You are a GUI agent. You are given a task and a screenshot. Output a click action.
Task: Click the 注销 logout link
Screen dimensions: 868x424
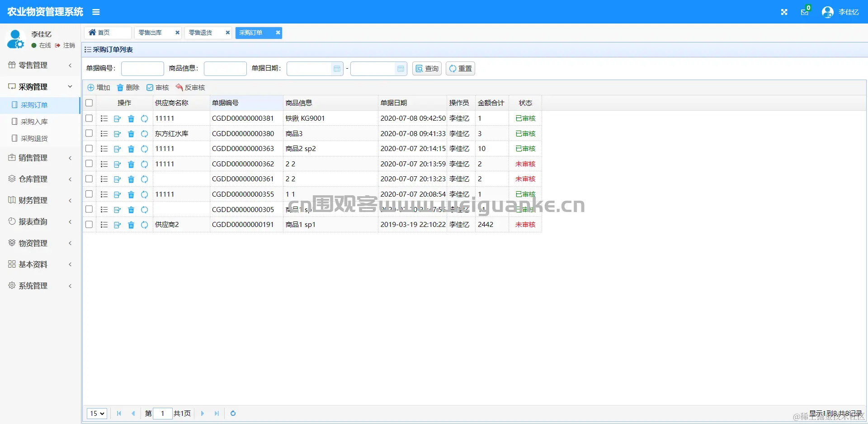click(65, 45)
